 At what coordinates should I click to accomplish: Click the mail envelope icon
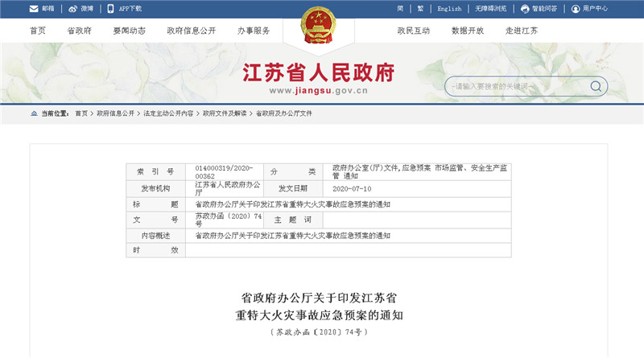point(33,9)
